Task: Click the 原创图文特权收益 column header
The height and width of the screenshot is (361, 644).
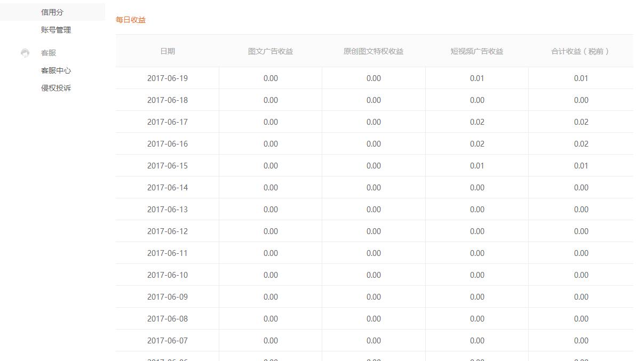Action: coord(373,51)
